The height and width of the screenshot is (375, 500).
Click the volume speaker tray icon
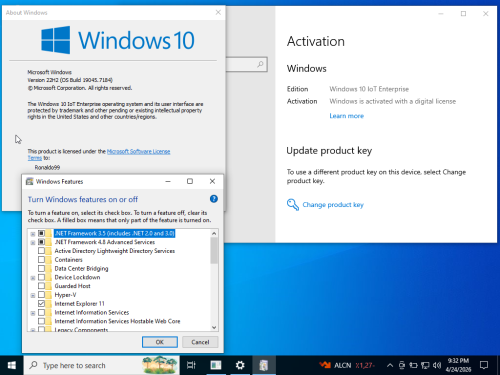(x=437, y=365)
